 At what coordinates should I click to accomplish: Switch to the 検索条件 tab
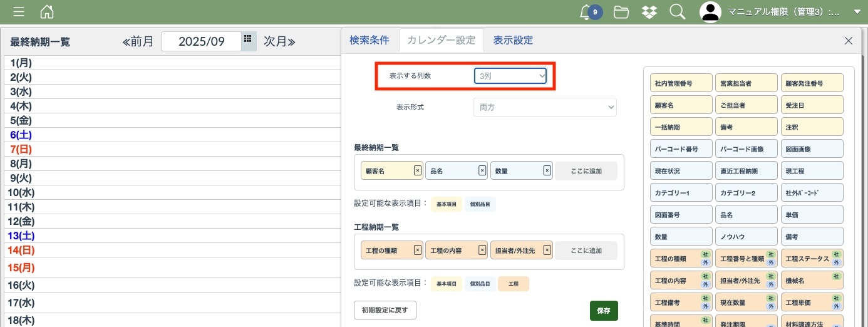point(369,41)
